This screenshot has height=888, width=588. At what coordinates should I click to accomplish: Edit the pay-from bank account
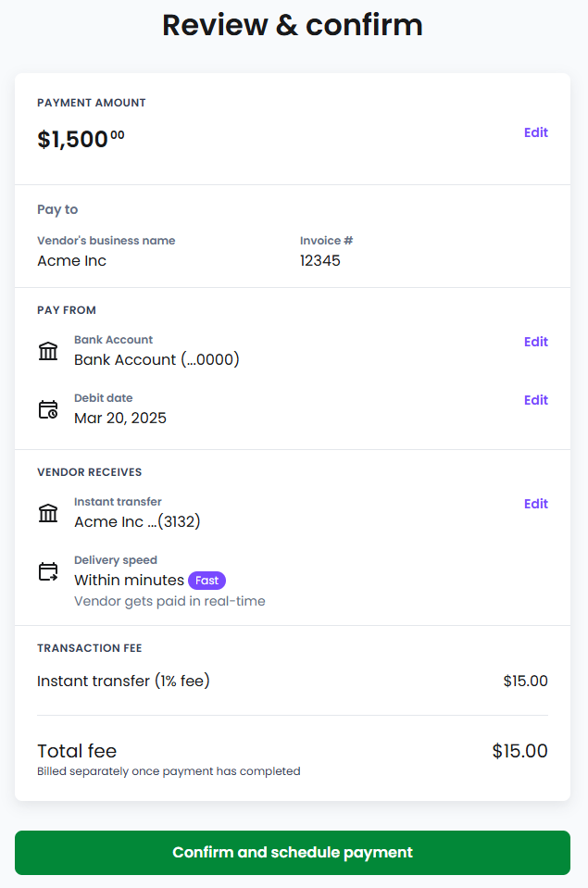535,342
